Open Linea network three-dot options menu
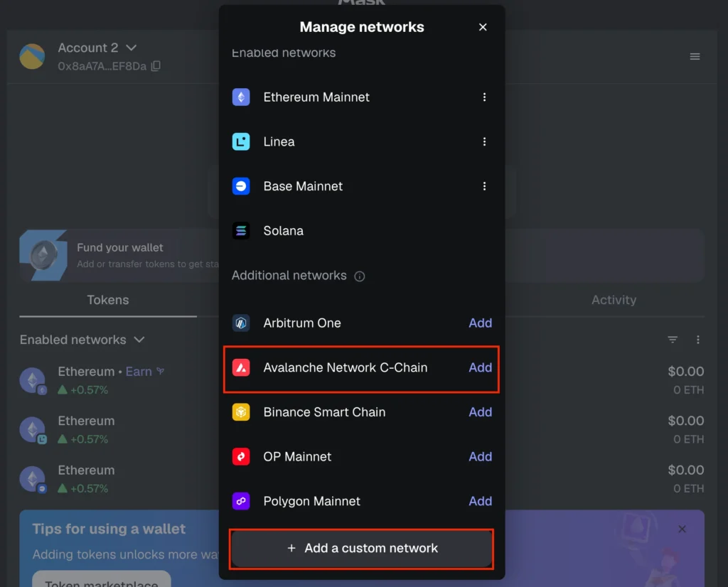Viewport: 728px width, 587px height. coord(484,142)
